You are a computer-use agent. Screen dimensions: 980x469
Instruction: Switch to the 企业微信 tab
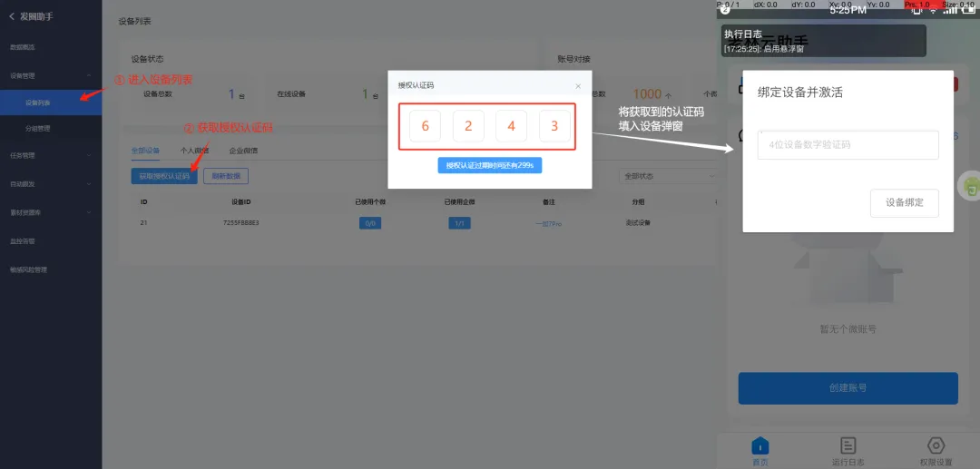(243, 151)
